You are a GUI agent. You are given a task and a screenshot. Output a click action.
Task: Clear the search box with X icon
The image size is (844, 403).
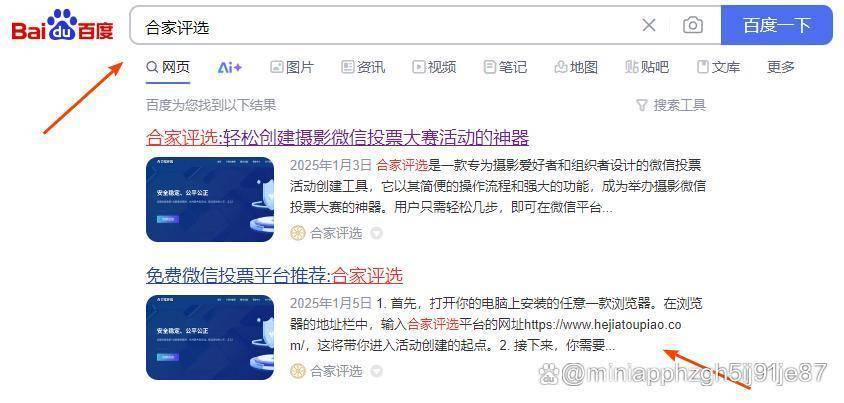coord(649,25)
